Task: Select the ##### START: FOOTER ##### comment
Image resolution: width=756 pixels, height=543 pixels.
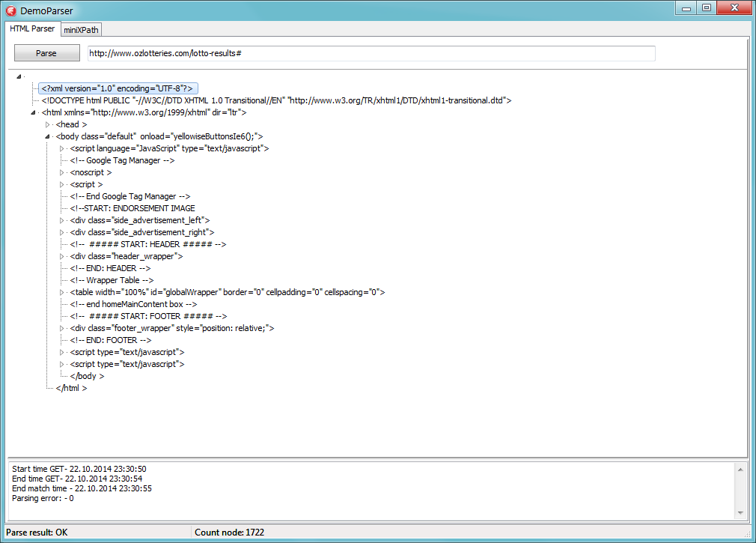Action: tap(148, 316)
